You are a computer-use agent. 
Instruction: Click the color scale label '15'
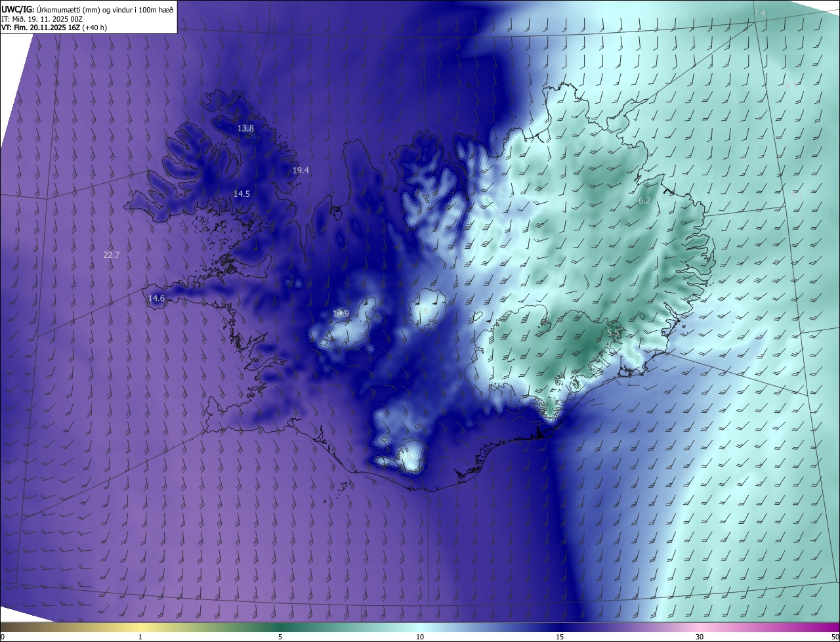(560, 637)
